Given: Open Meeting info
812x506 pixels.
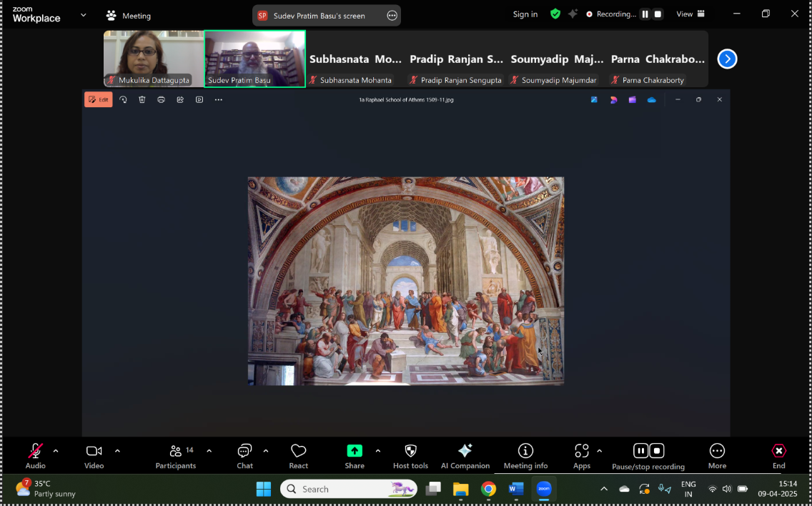Looking at the screenshot, I should 525,456.
